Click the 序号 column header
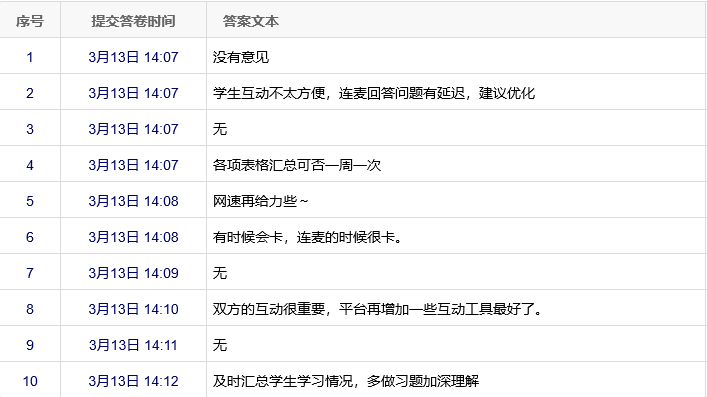This screenshot has height=397, width=707. point(30,21)
